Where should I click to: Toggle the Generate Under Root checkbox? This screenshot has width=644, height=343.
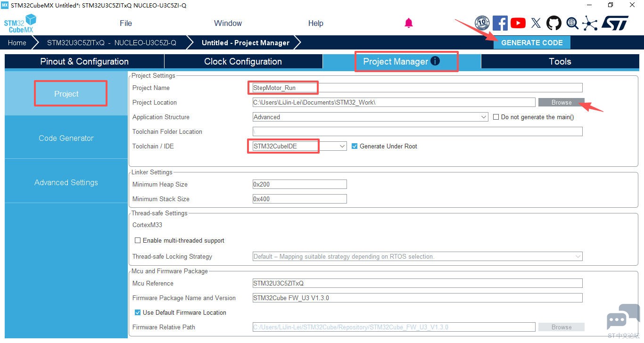coord(355,146)
